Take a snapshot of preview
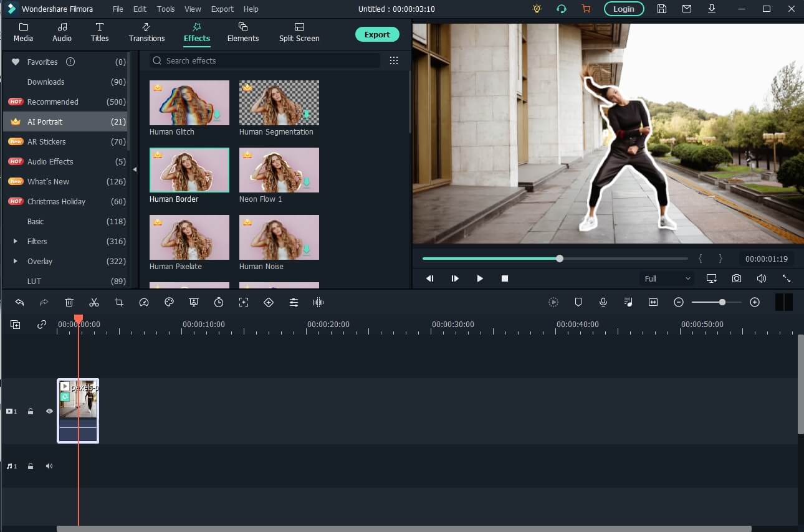The width and height of the screenshot is (804, 532). pos(737,278)
